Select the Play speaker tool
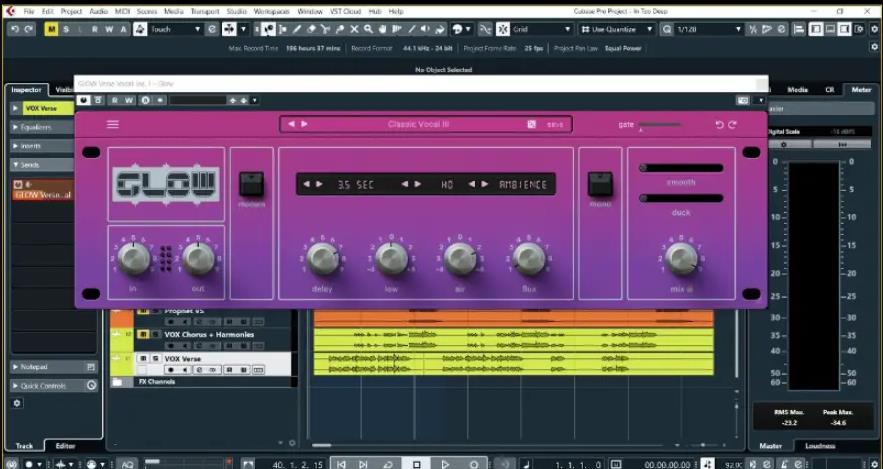The width and height of the screenshot is (883, 469). point(426,29)
